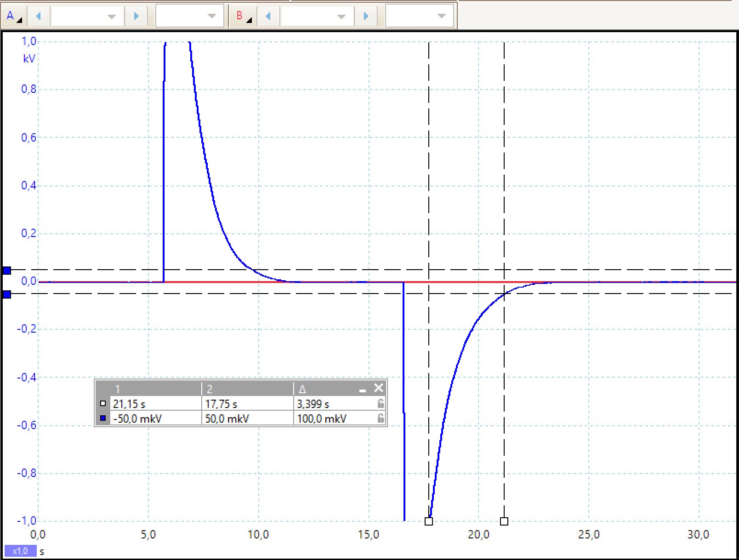739x560 pixels.
Task: Click the blue channel A indicator in the legend
Action: (103, 418)
